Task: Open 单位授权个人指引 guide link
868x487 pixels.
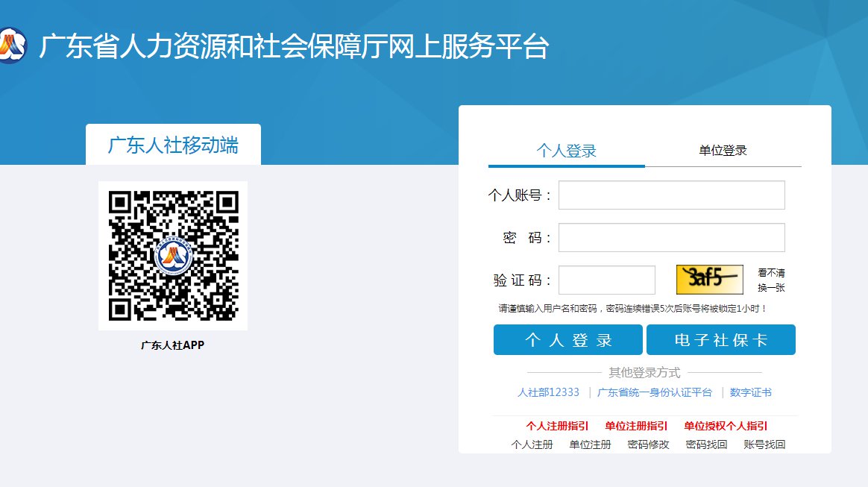Action: [x=726, y=426]
